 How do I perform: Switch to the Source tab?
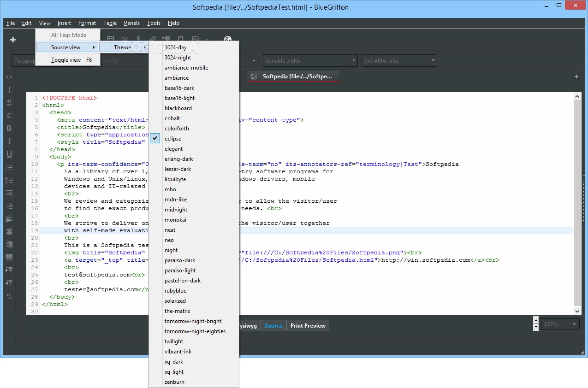[x=273, y=325]
